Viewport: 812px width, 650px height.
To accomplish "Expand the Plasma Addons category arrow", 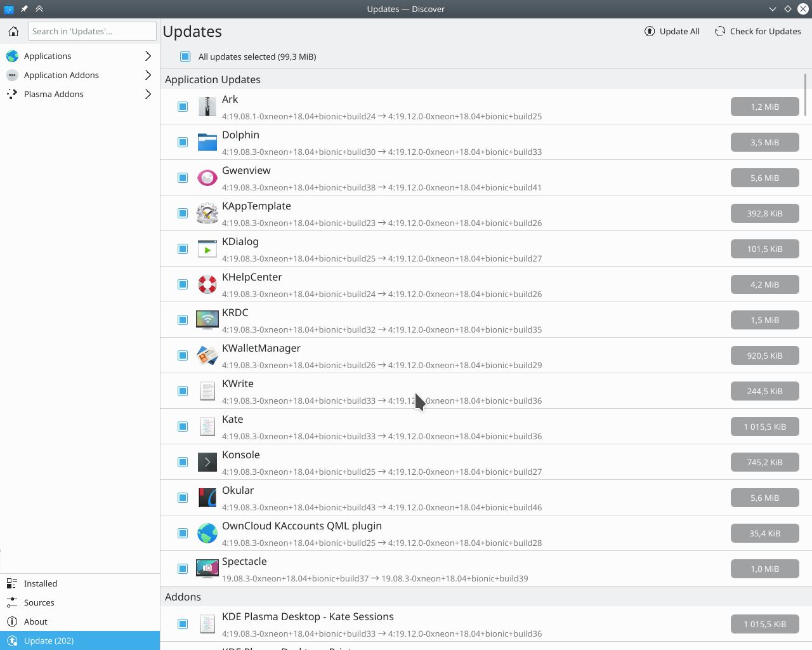I will [148, 94].
